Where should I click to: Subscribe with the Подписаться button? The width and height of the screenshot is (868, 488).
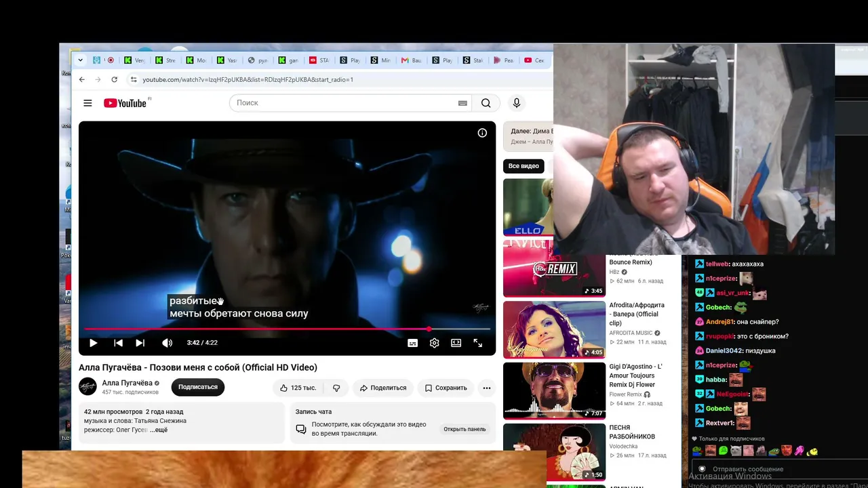tap(198, 388)
